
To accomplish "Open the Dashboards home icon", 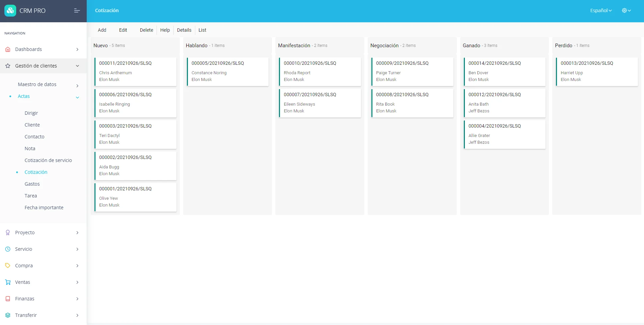I will pyautogui.click(x=7, y=49).
